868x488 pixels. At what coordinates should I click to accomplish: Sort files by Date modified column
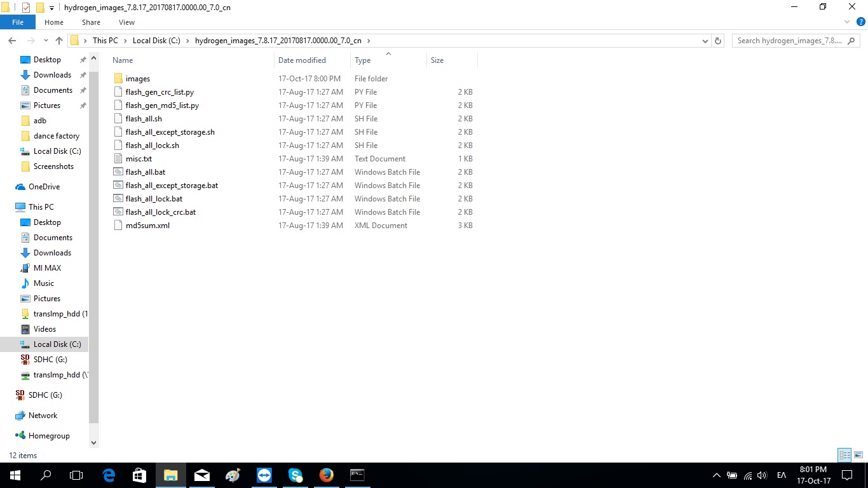tap(302, 60)
